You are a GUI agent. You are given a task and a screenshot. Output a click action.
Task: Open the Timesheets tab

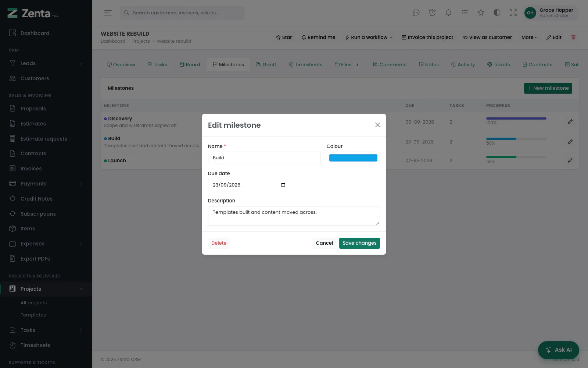pos(305,64)
